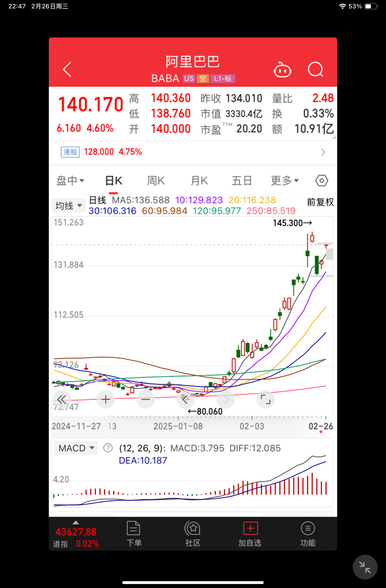This screenshot has width=386, height=588.
Task: Tap the current price 140.170
Action: point(91,105)
